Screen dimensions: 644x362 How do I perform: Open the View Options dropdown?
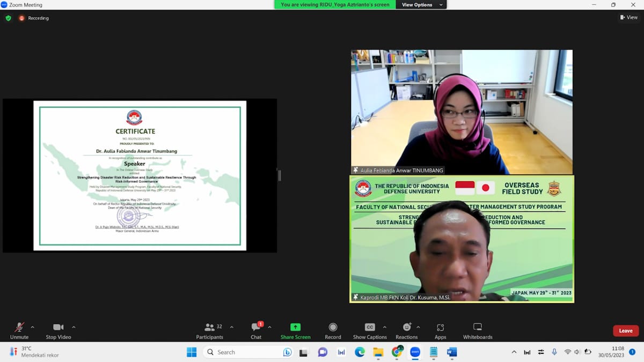point(421,5)
